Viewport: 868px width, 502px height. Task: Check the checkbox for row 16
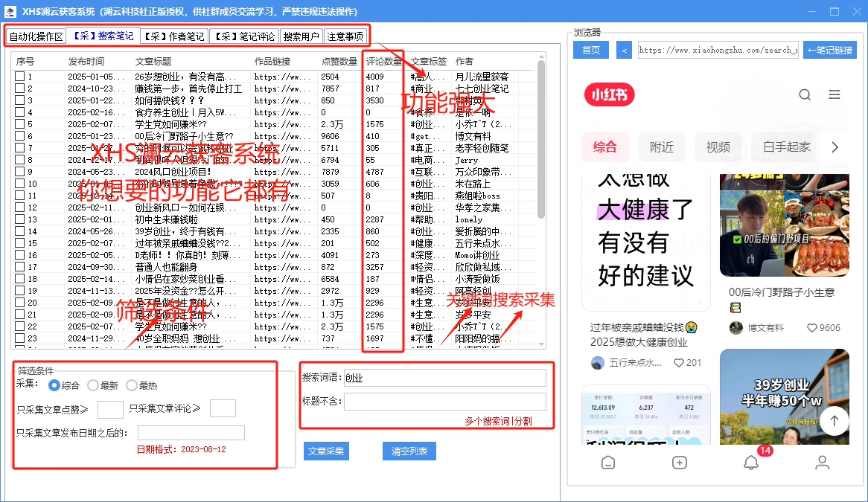tap(20, 255)
